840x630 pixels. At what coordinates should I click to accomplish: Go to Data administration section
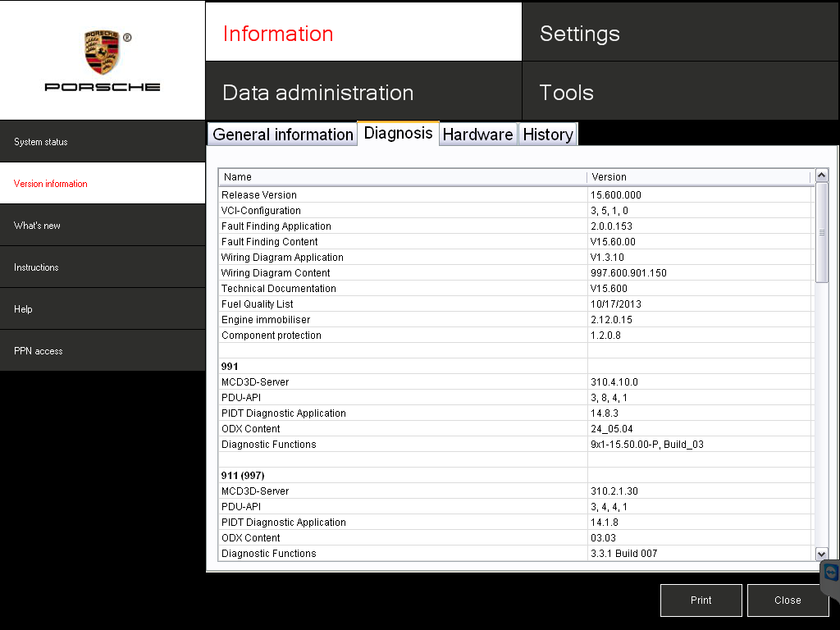point(363,93)
